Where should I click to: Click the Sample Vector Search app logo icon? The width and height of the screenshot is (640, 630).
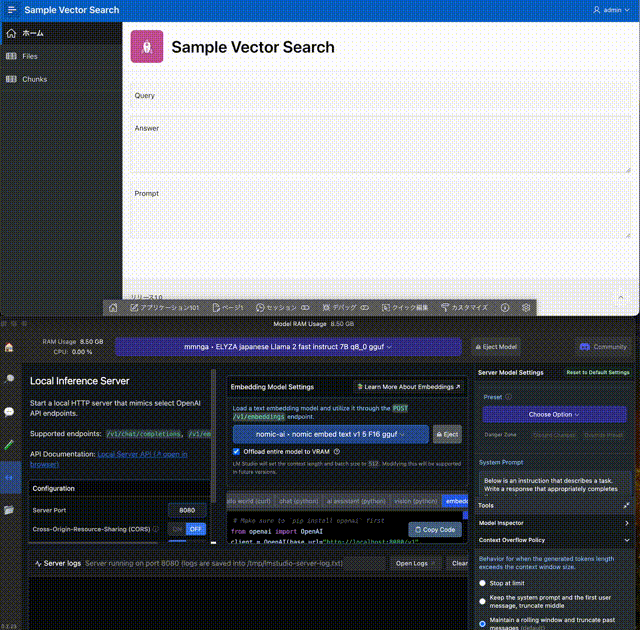point(147,47)
